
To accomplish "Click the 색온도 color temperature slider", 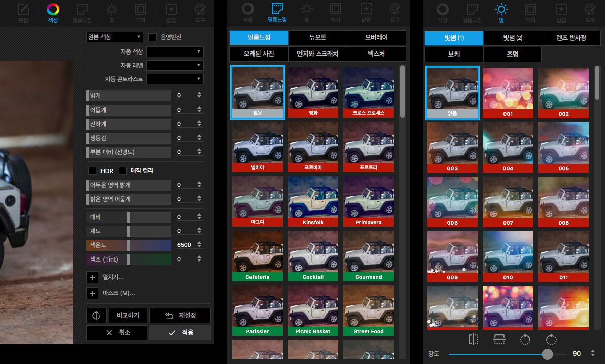I will click(x=129, y=245).
